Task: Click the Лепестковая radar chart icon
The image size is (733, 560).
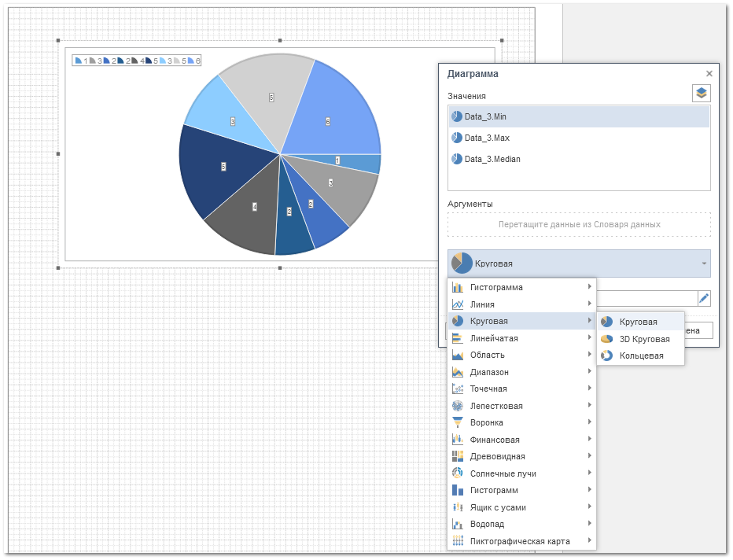Action: tap(458, 406)
